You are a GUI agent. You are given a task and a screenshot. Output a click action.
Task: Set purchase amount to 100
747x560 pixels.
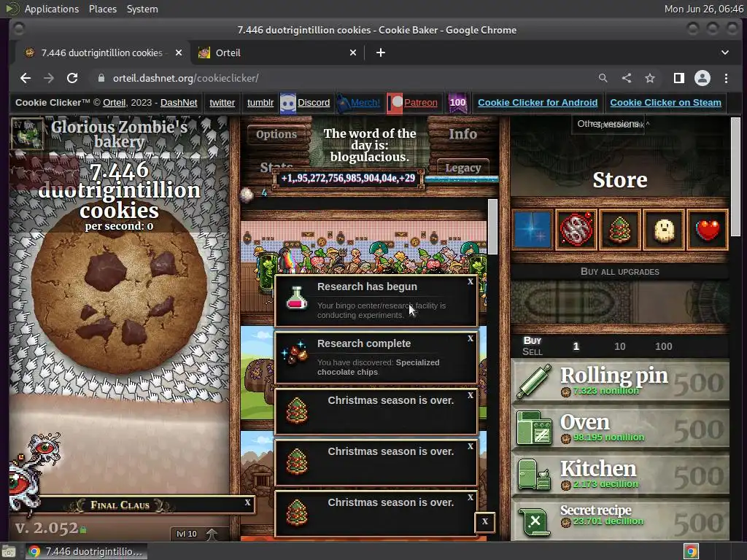pos(664,346)
